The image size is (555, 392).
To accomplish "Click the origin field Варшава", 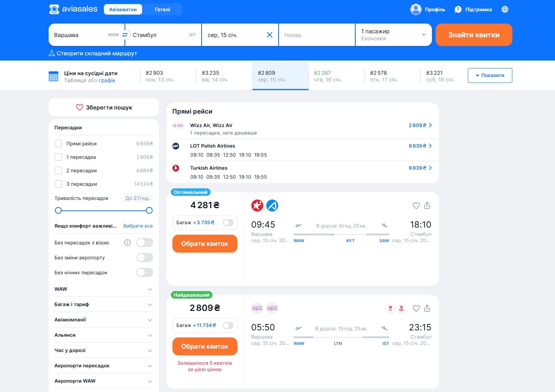I will 87,35.
